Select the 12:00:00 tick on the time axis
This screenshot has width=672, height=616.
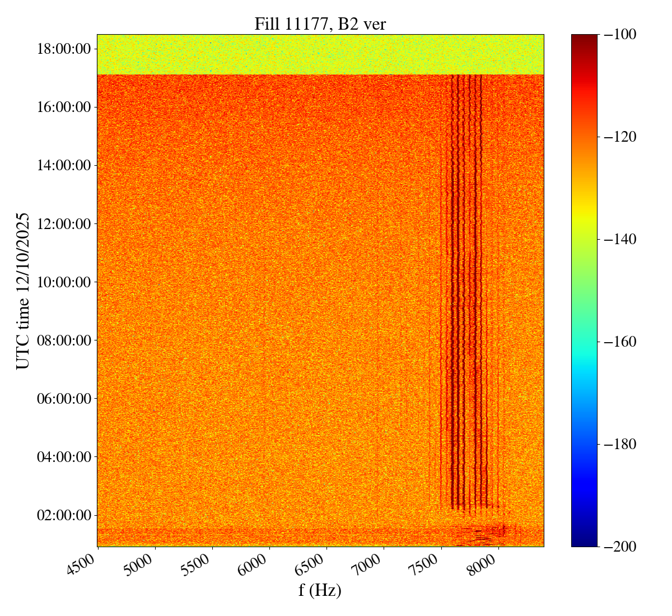63,223
